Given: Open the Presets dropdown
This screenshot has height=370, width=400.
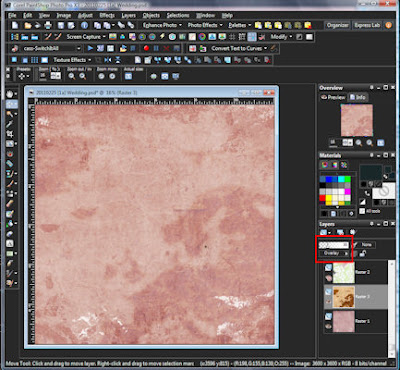Looking at the screenshot, I should click(24, 76).
